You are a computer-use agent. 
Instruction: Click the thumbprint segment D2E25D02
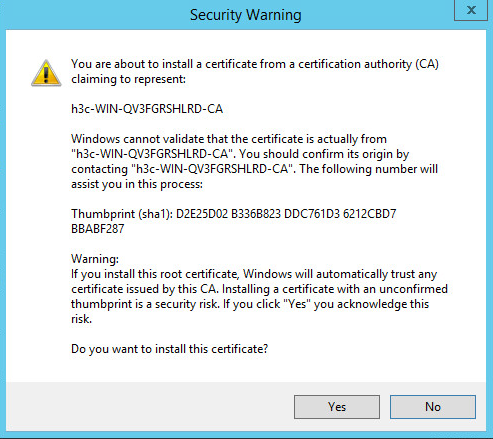pyautogui.click(x=202, y=214)
